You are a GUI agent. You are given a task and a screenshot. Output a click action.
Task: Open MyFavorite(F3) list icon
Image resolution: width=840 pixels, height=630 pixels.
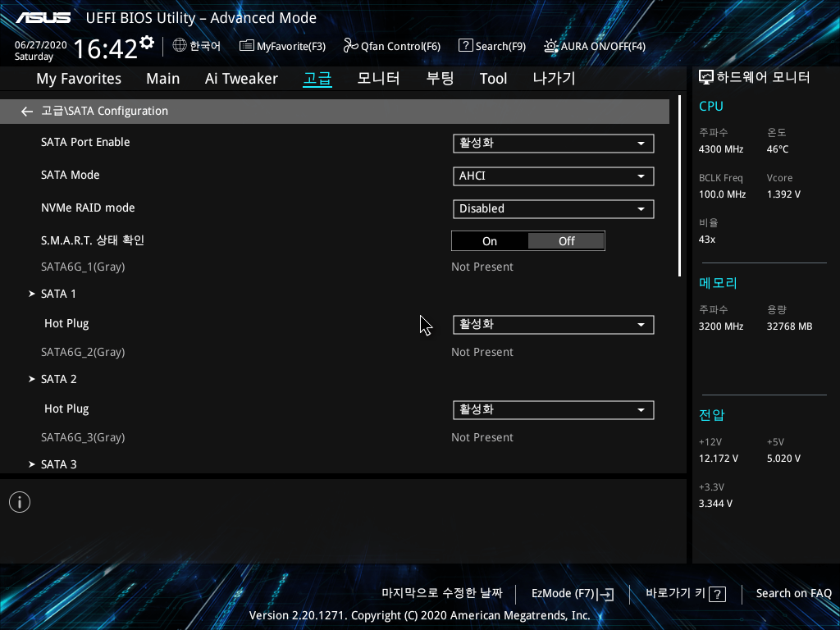click(x=246, y=46)
